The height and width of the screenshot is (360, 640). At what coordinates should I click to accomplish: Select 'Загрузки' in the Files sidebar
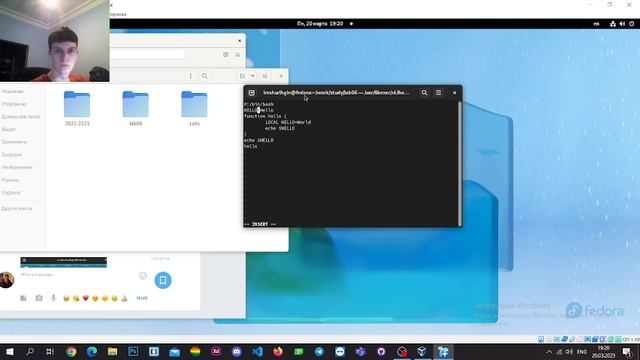coord(11,155)
